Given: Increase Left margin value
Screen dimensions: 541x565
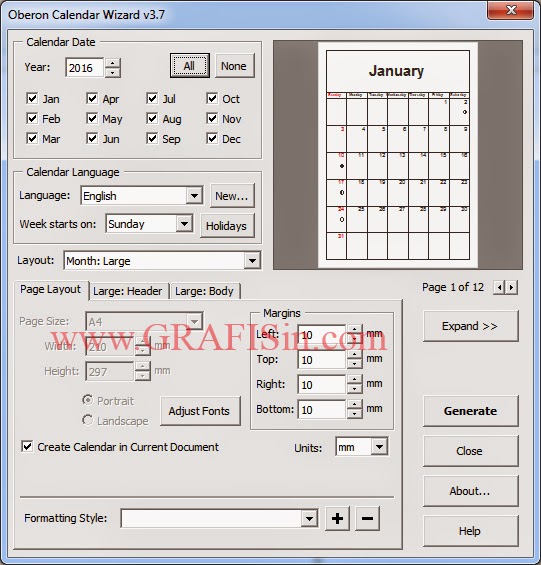Looking at the screenshot, I should [355, 329].
